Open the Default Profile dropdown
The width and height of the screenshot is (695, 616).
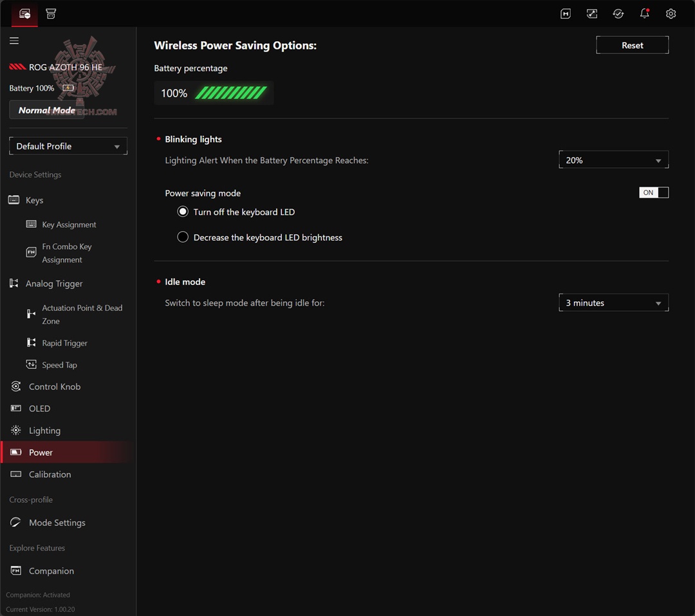pyautogui.click(x=68, y=146)
